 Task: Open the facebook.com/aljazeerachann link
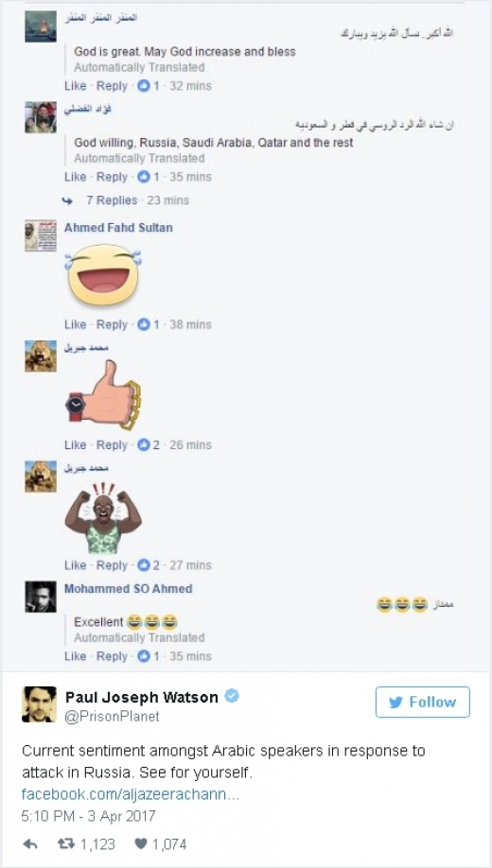(x=131, y=794)
